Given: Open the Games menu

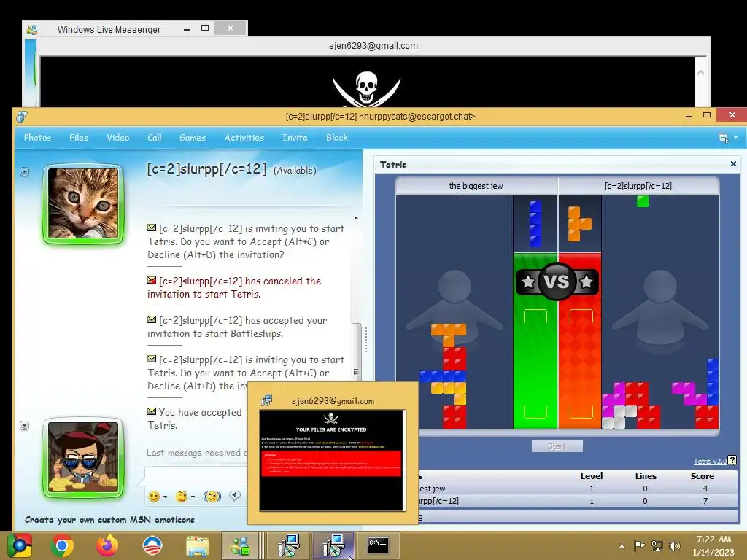Looking at the screenshot, I should point(193,138).
